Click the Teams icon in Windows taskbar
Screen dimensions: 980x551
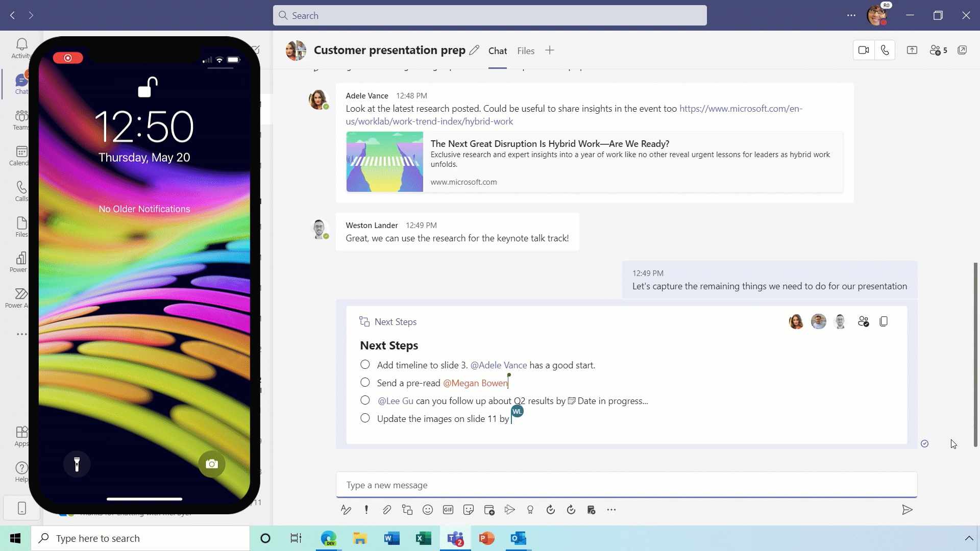point(454,538)
